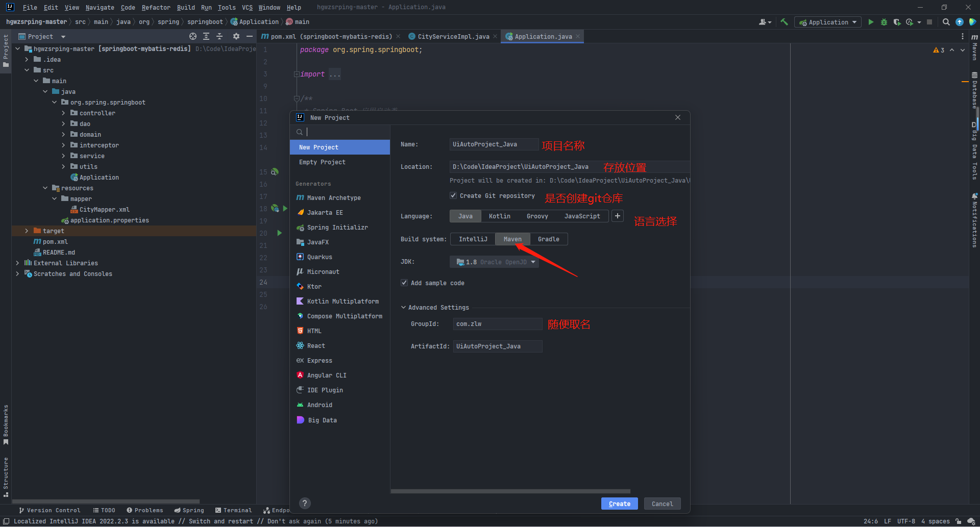Expand the External Libraries node

coord(17,263)
